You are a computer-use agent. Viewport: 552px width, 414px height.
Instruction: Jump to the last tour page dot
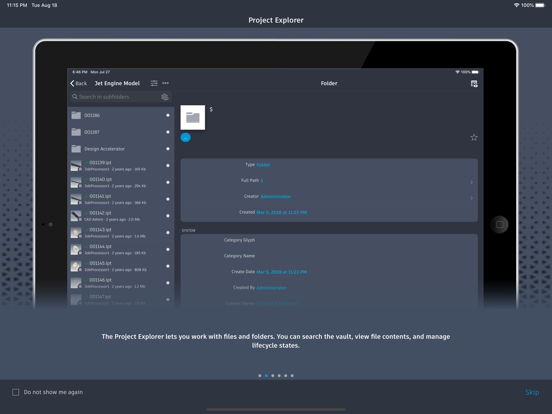[x=292, y=376]
